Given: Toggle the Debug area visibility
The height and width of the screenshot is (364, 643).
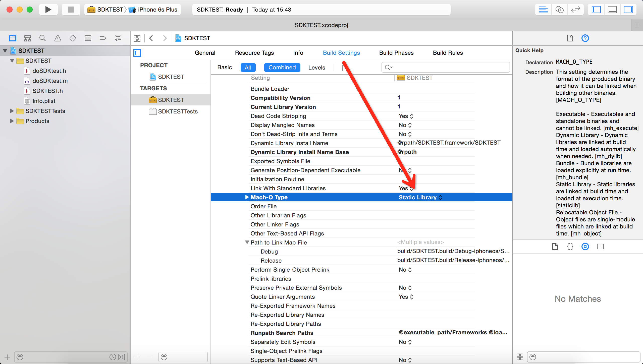Looking at the screenshot, I should pos(612,10).
